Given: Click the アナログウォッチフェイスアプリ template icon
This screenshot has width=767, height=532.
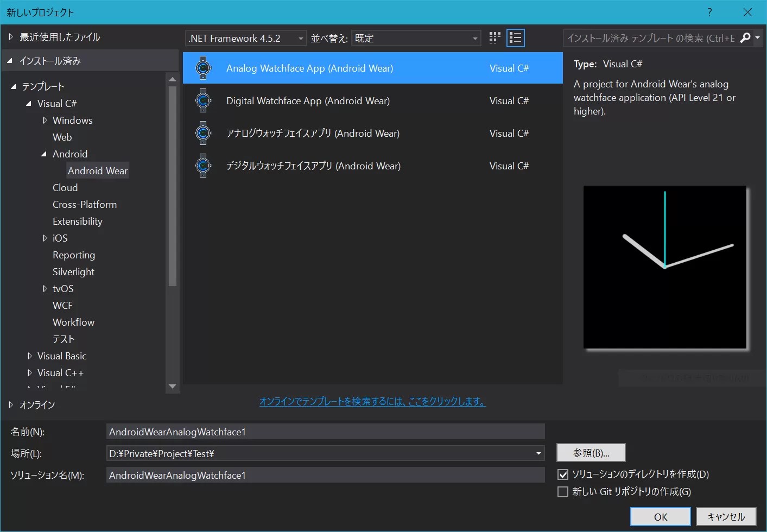Looking at the screenshot, I should [x=203, y=133].
